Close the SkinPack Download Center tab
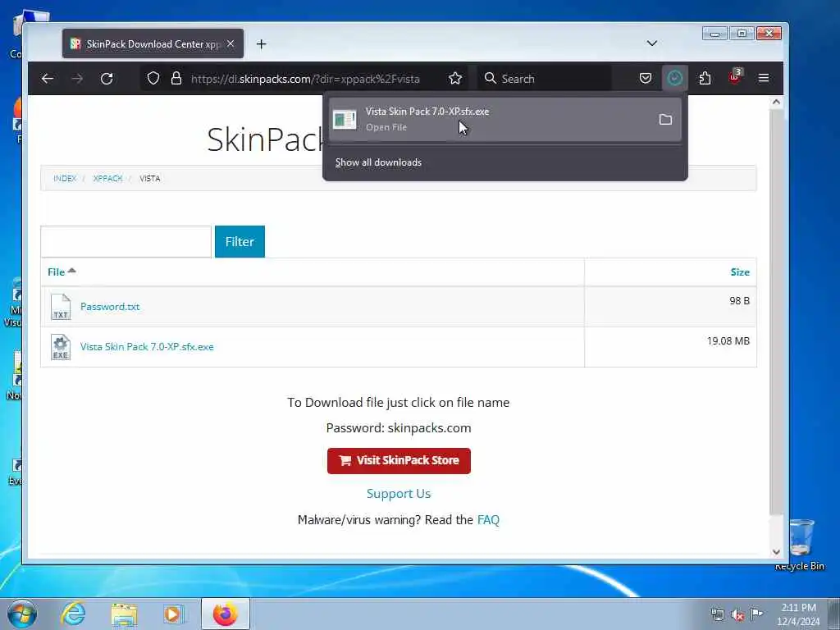This screenshot has height=630, width=840. pos(231,44)
